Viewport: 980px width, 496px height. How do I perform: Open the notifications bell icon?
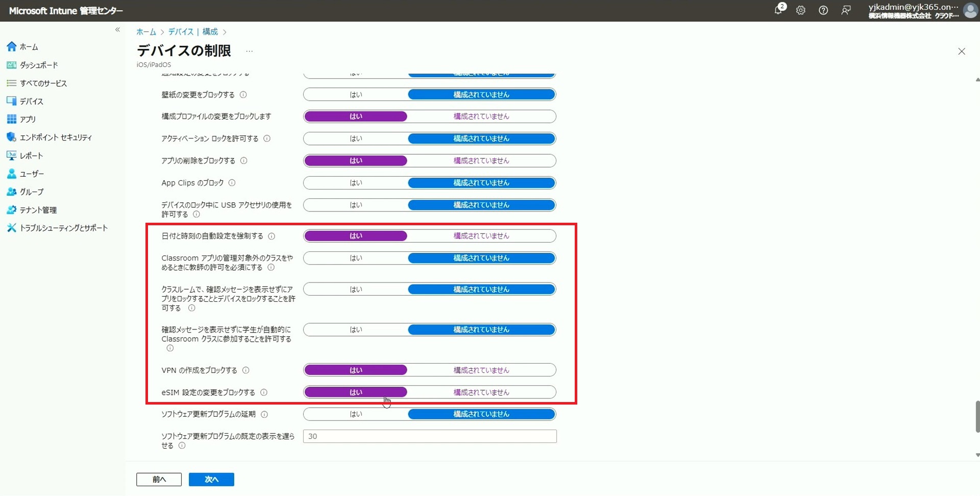click(778, 10)
